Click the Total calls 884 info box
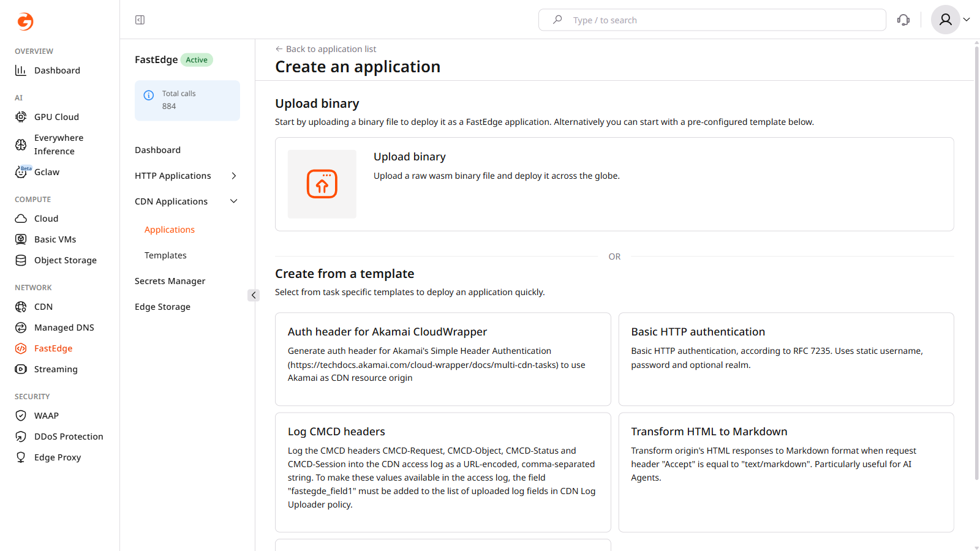Screen dimensions: 980x551 (x=187, y=100)
